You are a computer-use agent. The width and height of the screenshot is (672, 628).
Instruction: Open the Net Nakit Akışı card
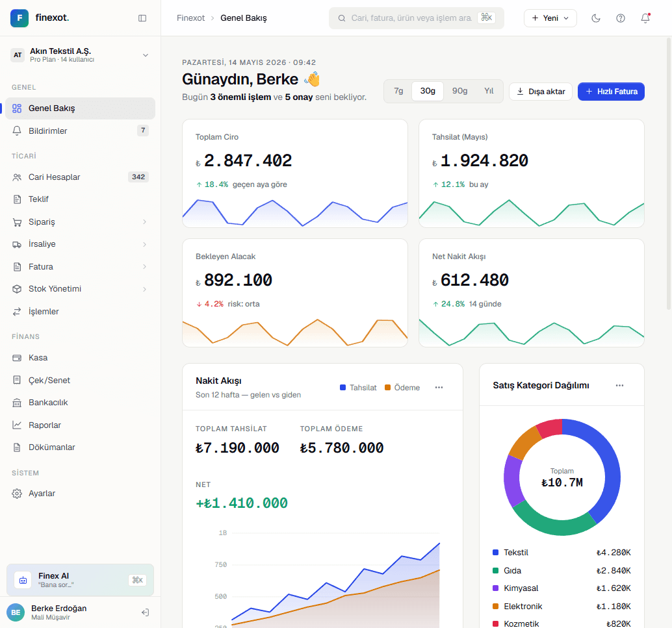(x=532, y=293)
